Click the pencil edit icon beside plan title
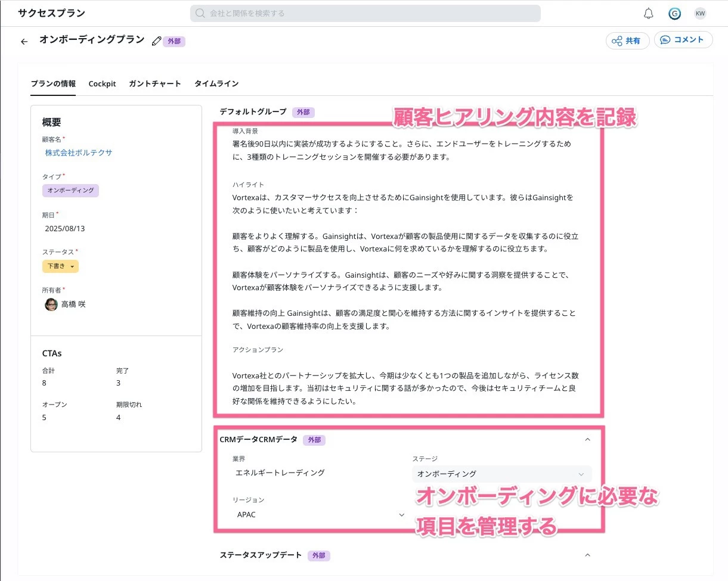The image size is (728, 581). pos(156,41)
